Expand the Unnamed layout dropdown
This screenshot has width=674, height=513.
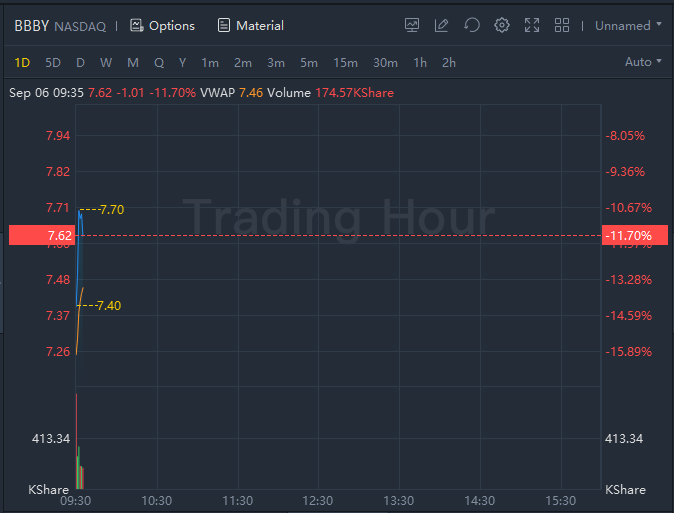coord(628,25)
